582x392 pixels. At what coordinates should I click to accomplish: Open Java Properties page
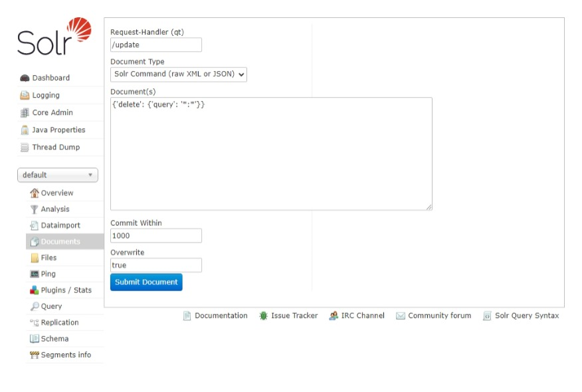[58, 130]
